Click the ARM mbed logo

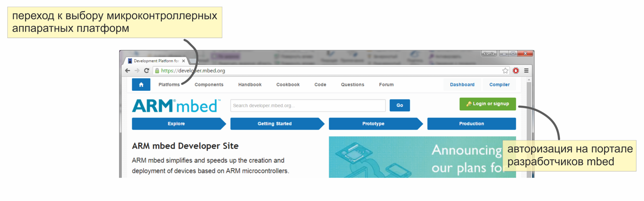coord(176,106)
